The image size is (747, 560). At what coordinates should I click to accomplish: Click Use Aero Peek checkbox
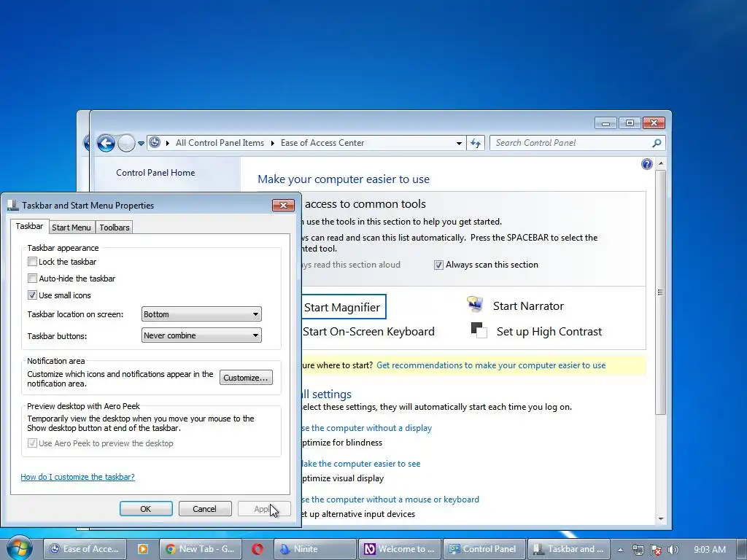pyautogui.click(x=32, y=443)
